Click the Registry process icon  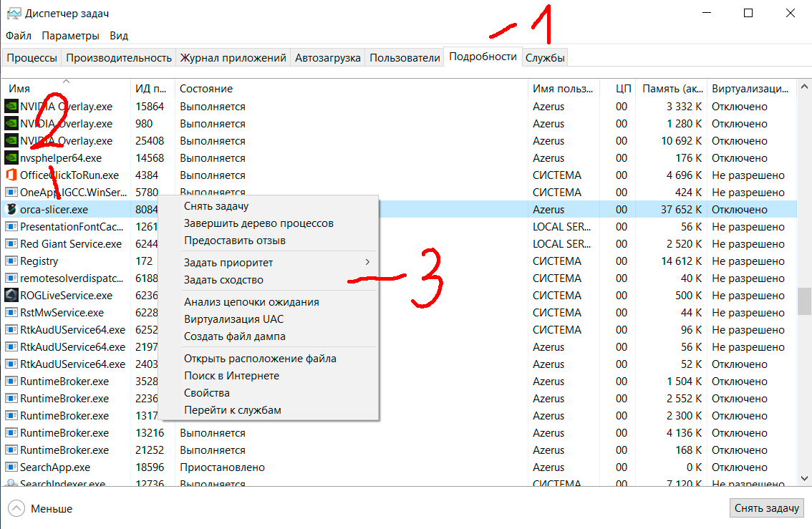tap(11, 261)
